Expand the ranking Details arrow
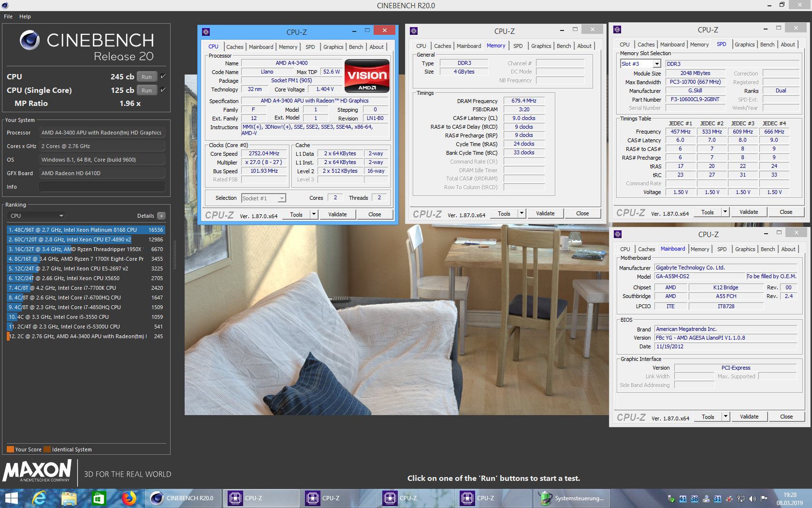The width and height of the screenshot is (812, 508). tap(161, 216)
